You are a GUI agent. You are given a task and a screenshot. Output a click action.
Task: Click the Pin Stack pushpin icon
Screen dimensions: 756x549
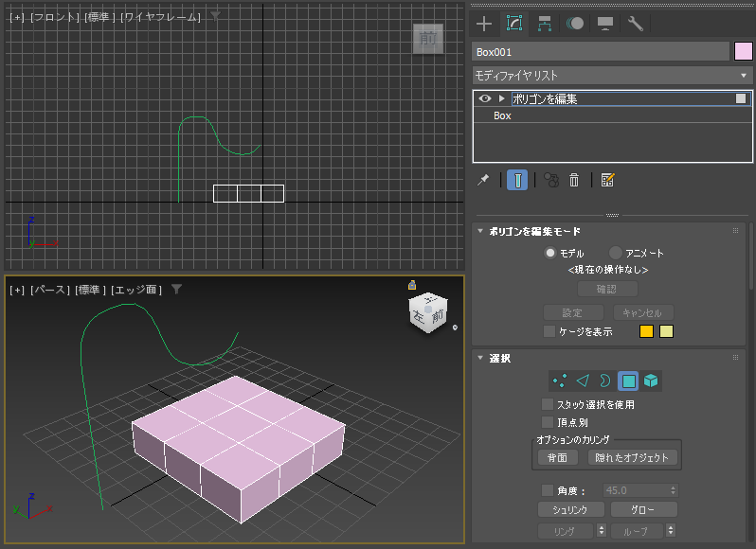[483, 180]
